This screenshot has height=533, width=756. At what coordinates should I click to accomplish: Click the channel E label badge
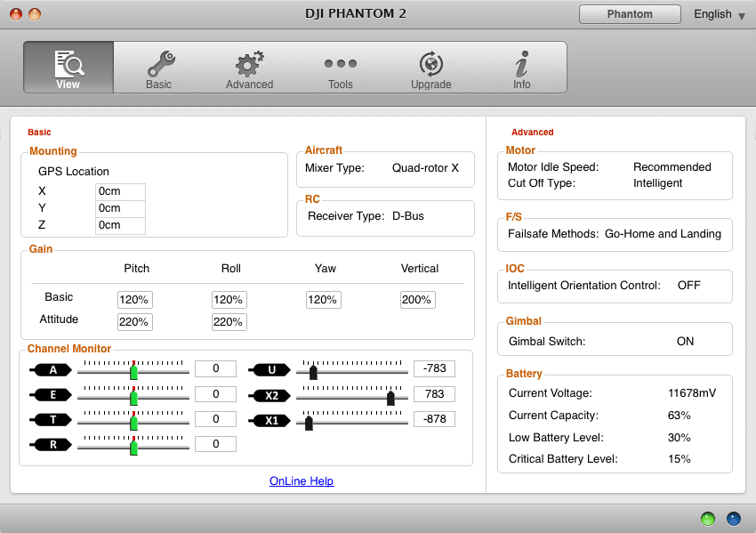pyautogui.click(x=51, y=395)
